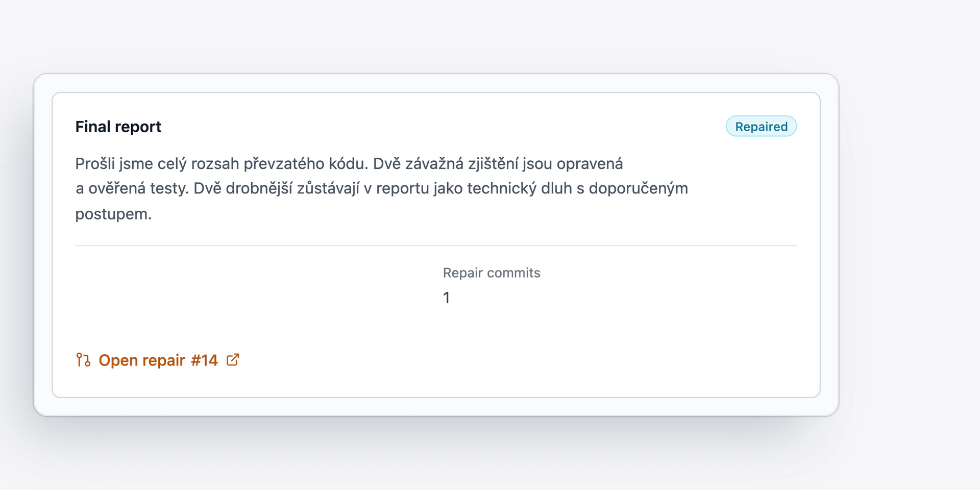980x490 pixels.
Task: Click the repair commits value 1
Action: tap(447, 298)
